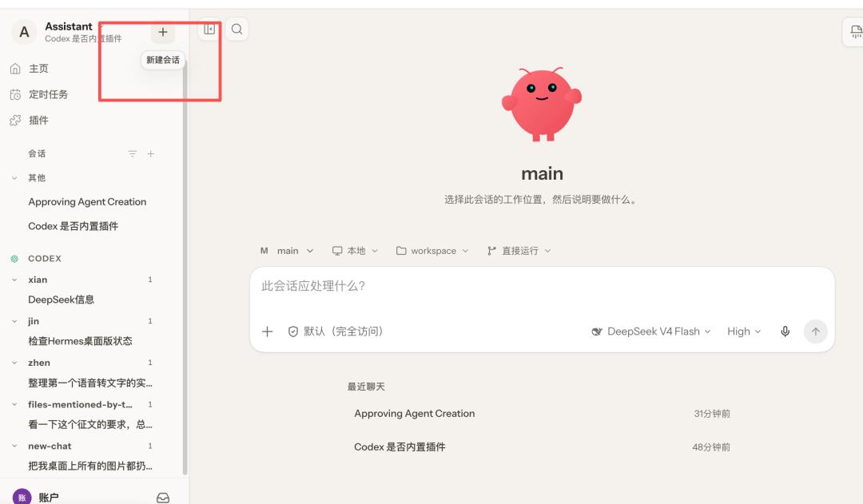Click the new conversation plus button
This screenshot has width=863, height=504.
point(163,32)
